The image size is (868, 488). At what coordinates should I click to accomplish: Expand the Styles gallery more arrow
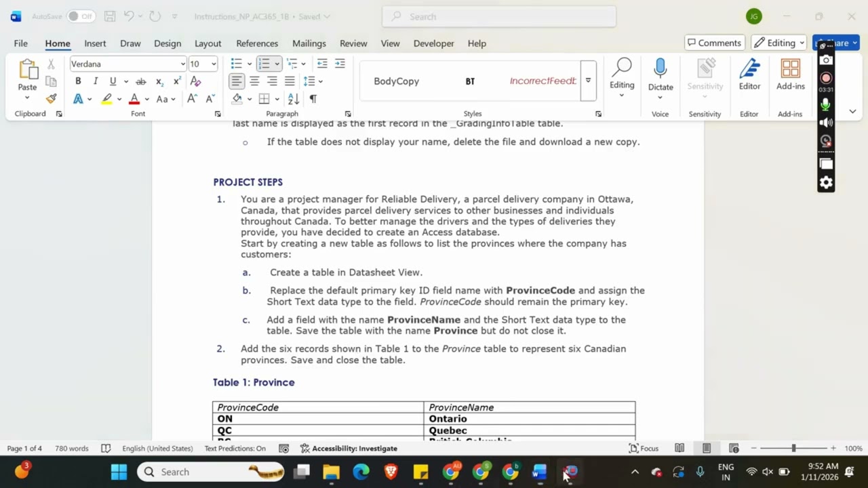[x=588, y=81]
